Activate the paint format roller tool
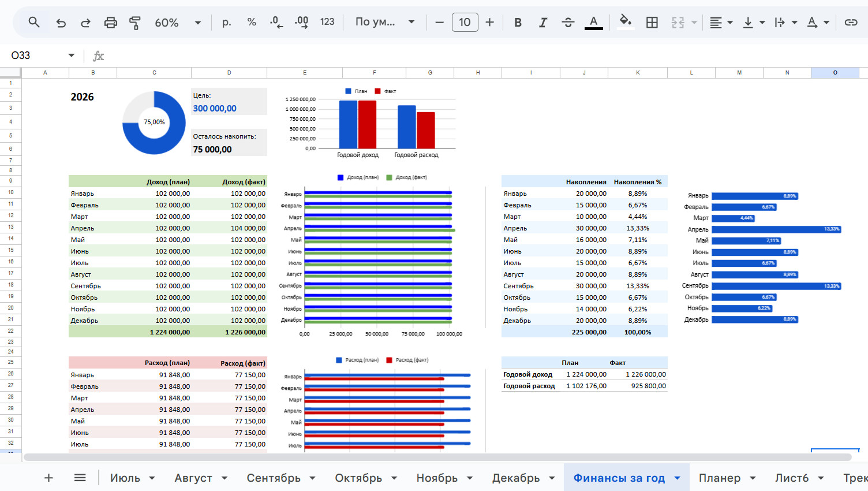Image resolution: width=868 pixels, height=491 pixels. pyautogui.click(x=135, y=23)
